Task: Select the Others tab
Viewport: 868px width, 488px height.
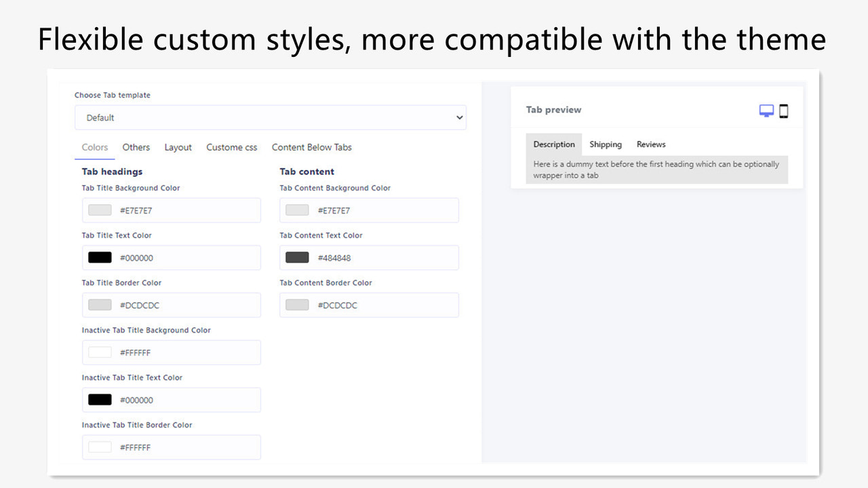Action: 136,147
